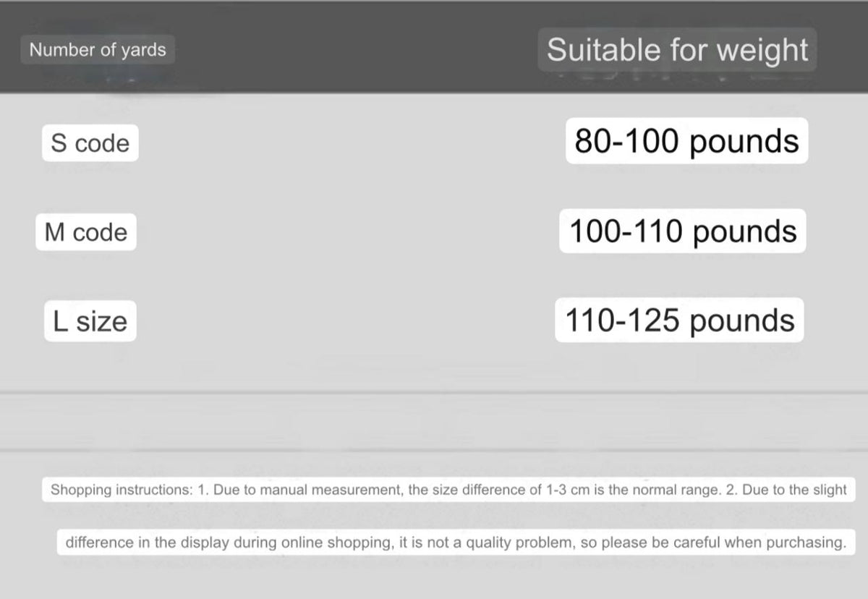Select the "Suitable for weight" column header
Viewport: 868px width, 599px height.
[677, 50]
